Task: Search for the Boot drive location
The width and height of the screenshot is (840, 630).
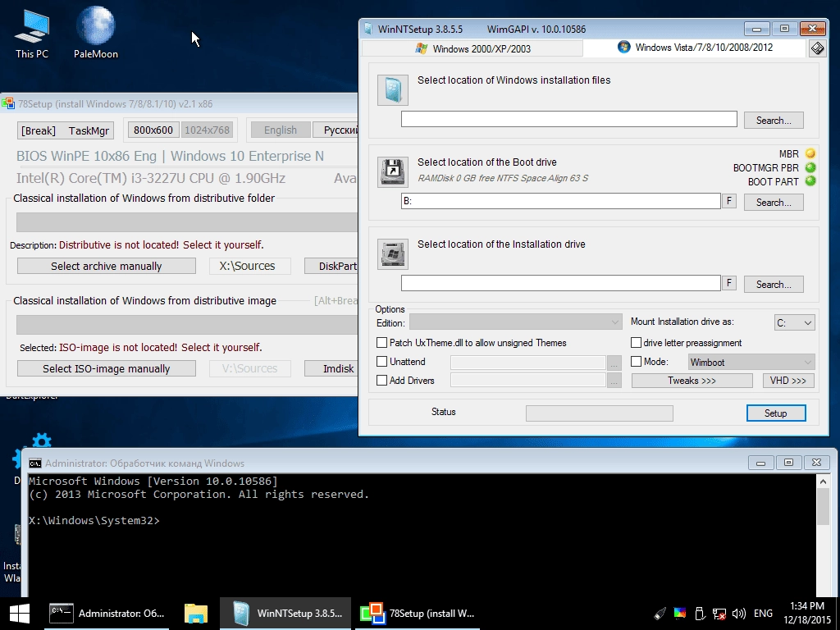Action: coord(774,202)
